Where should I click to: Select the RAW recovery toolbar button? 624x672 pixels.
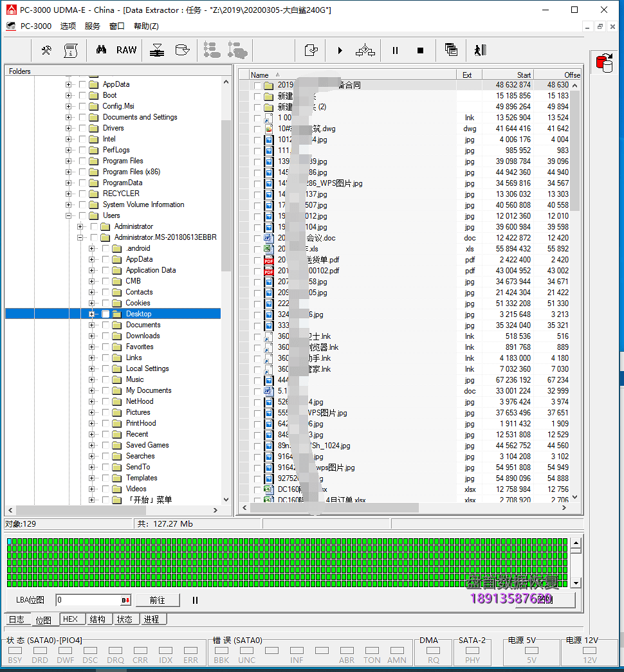click(127, 50)
